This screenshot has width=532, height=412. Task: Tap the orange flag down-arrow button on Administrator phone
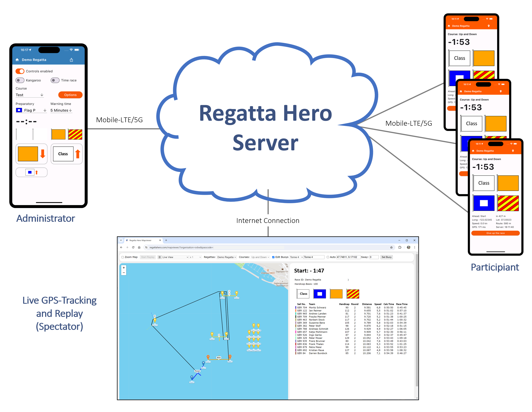pyautogui.click(x=31, y=154)
